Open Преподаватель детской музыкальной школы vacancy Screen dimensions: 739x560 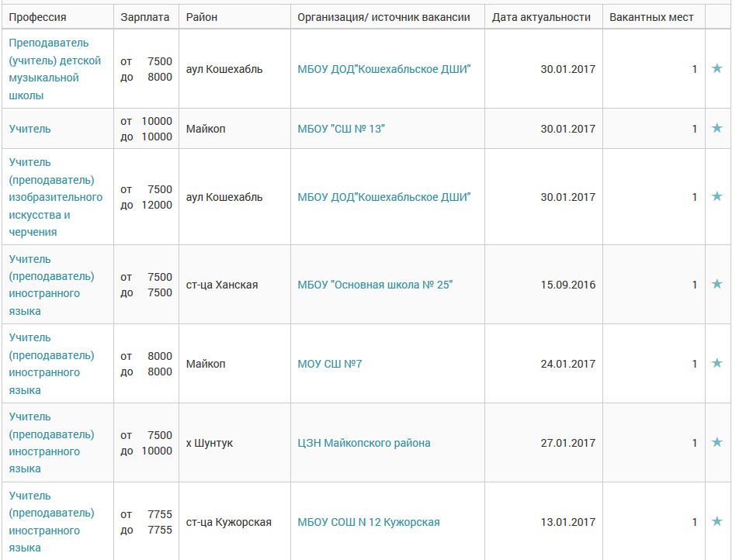pos(54,69)
